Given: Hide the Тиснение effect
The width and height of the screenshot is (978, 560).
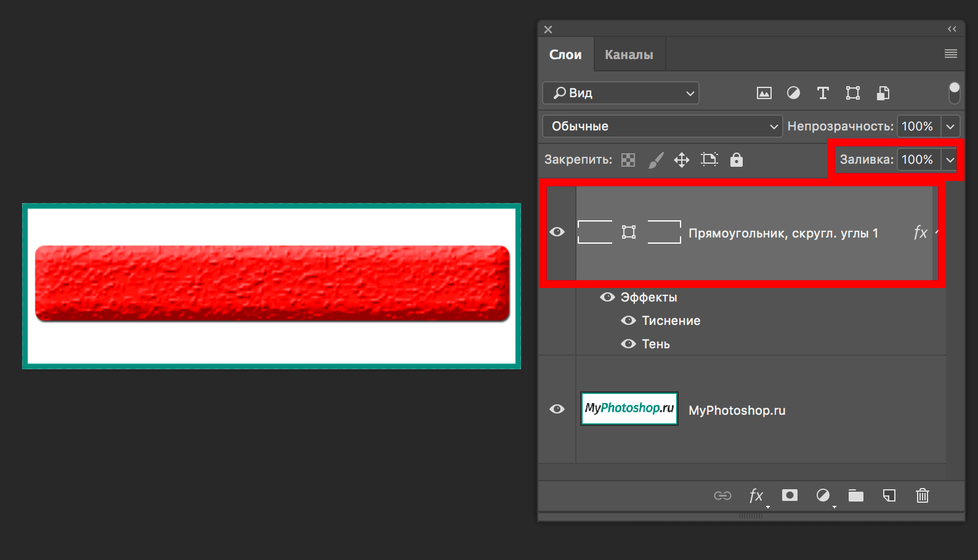Looking at the screenshot, I should pos(628,321).
